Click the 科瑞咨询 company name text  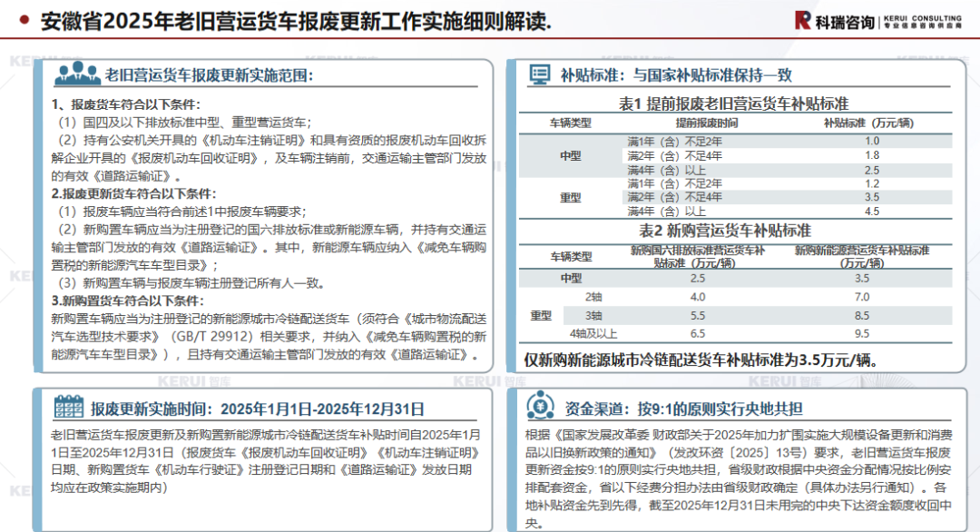point(845,22)
